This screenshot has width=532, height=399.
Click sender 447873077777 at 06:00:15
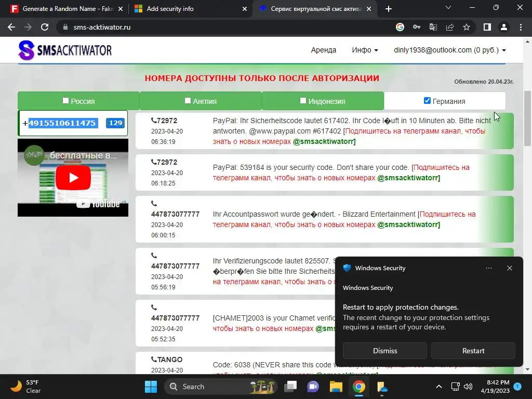tap(175, 214)
